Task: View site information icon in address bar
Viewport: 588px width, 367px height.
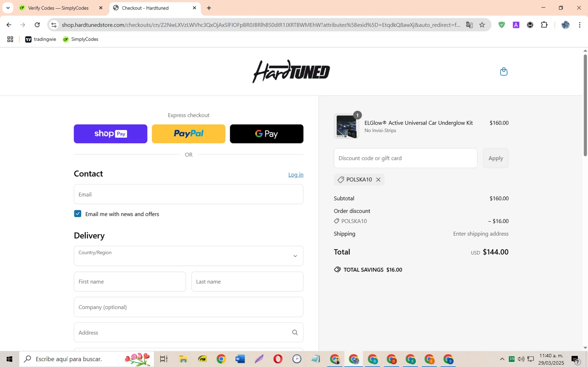Action: click(x=54, y=25)
